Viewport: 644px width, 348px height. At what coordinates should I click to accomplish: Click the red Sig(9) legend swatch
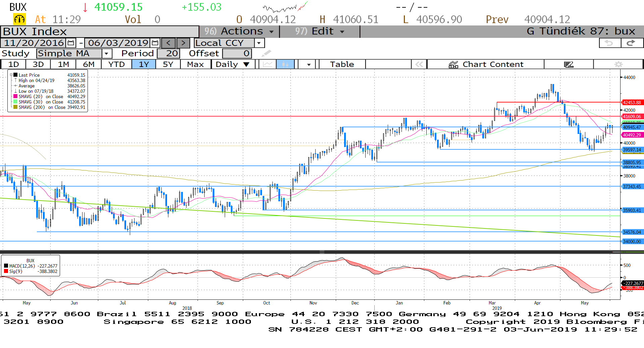pyautogui.click(x=6, y=271)
